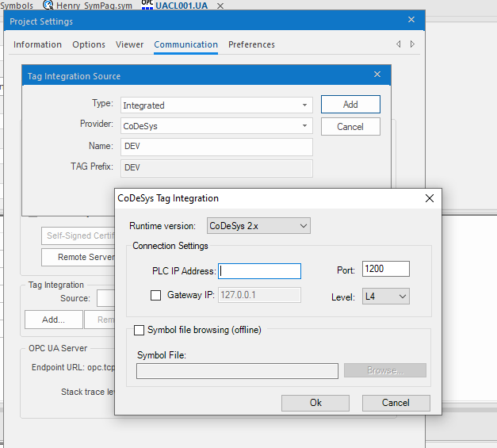Close the CoDeSys Tag Integration dialog

tap(430, 198)
